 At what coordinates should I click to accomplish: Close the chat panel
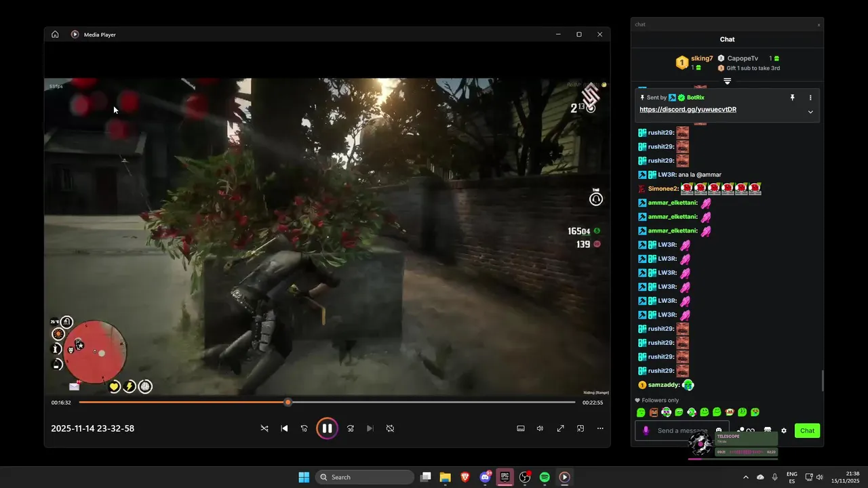click(x=818, y=24)
